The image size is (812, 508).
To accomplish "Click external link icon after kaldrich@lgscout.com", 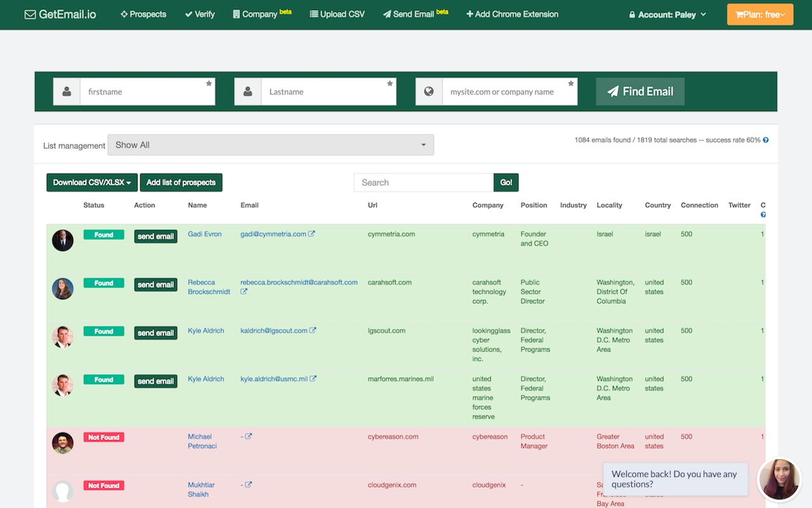I will 313,330.
